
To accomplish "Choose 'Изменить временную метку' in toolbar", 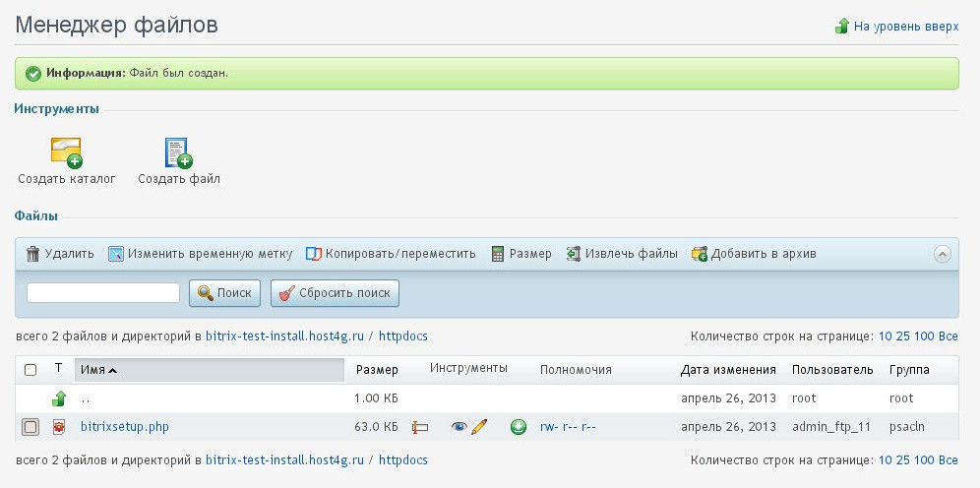I will click(210, 254).
